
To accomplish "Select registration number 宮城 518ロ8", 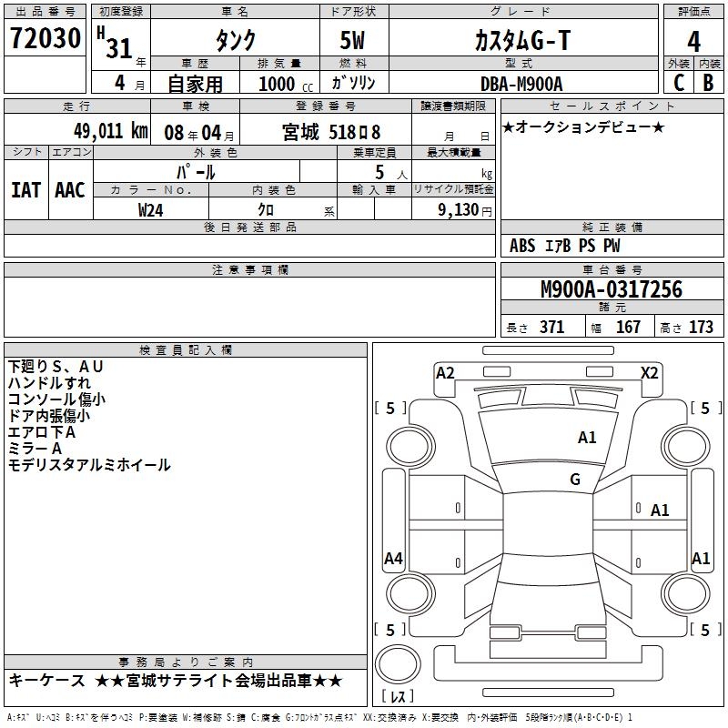I will click(x=331, y=132).
